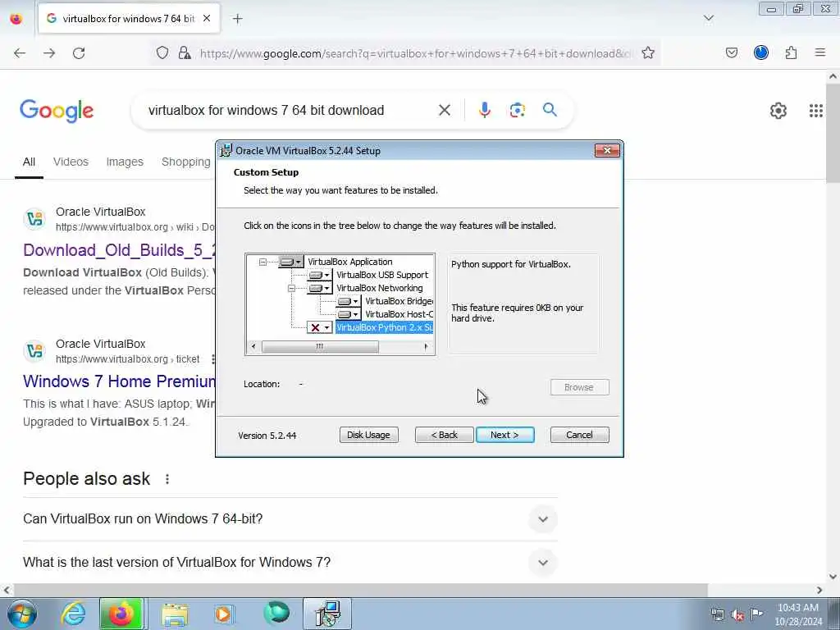Click the Firefox back arrow
The width and height of the screenshot is (840, 630).
pyautogui.click(x=20, y=53)
